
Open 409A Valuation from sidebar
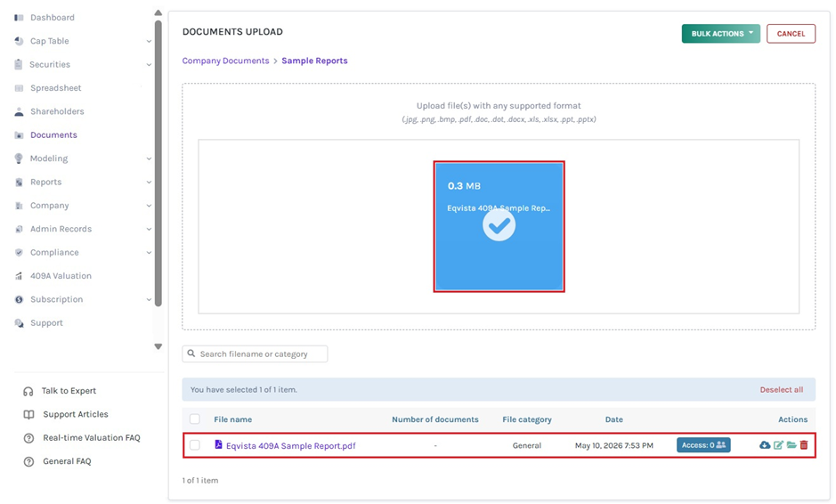click(x=61, y=276)
